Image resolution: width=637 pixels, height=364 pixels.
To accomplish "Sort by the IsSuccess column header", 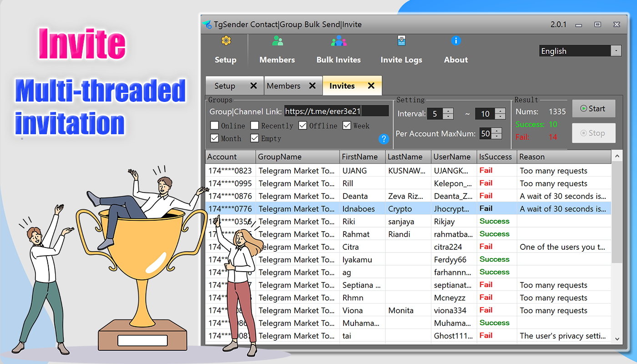I will click(x=497, y=157).
